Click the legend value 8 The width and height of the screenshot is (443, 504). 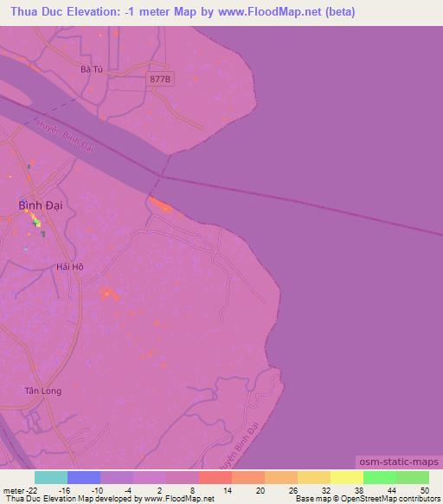tap(192, 490)
